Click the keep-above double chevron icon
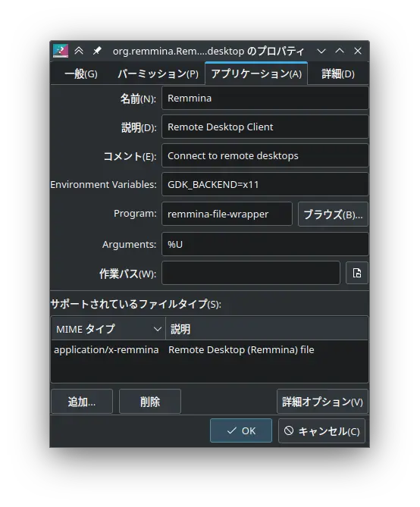Viewport: 420px width, 507px height. click(x=79, y=51)
